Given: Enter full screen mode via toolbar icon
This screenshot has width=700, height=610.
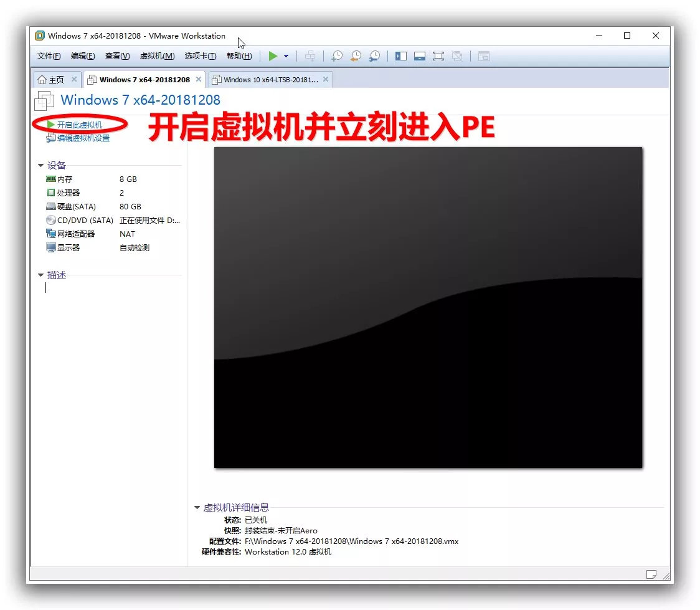Looking at the screenshot, I should click(438, 56).
